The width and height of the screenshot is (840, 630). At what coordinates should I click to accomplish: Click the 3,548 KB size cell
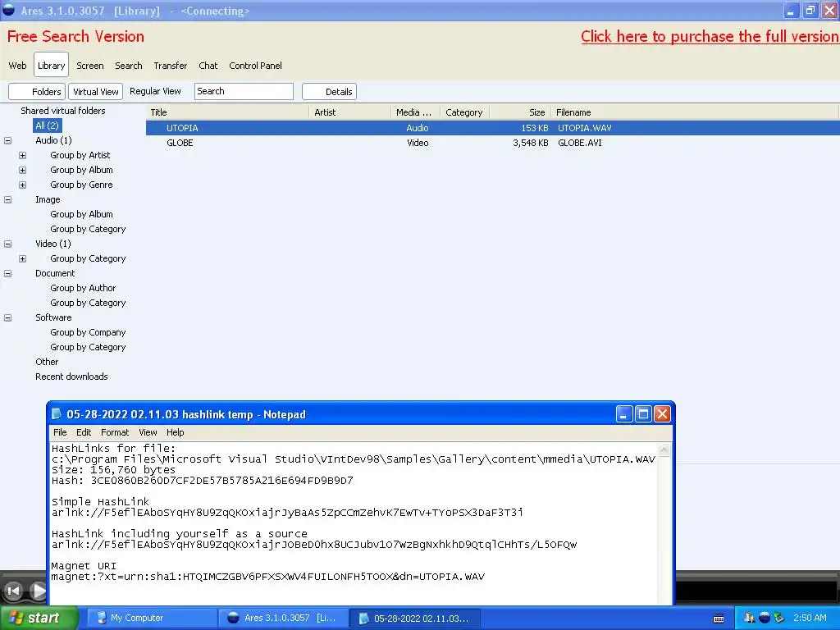pyautogui.click(x=531, y=143)
